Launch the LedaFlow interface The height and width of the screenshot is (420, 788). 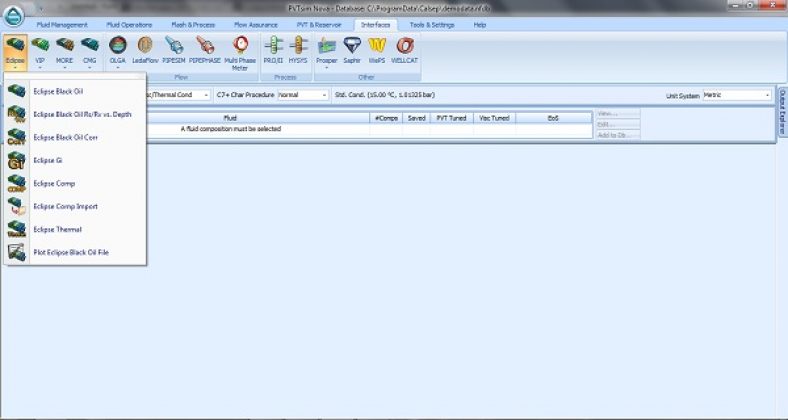click(145, 50)
